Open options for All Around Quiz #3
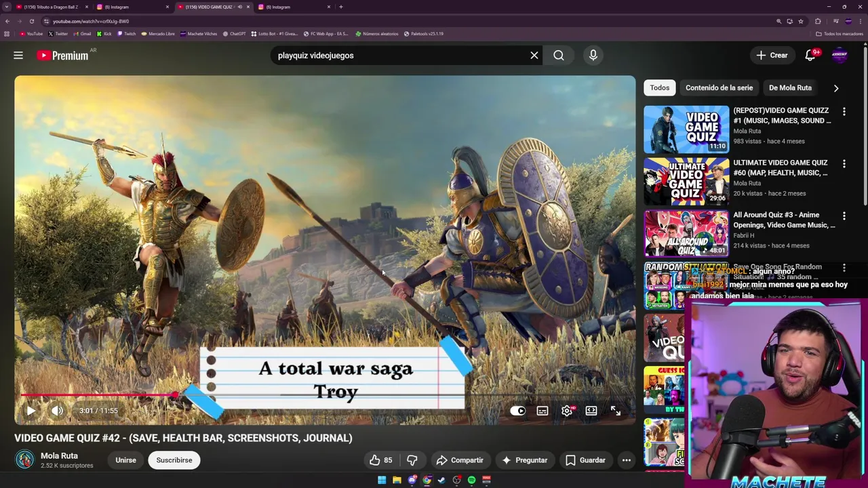Viewport: 868px width, 488px height. tap(844, 216)
